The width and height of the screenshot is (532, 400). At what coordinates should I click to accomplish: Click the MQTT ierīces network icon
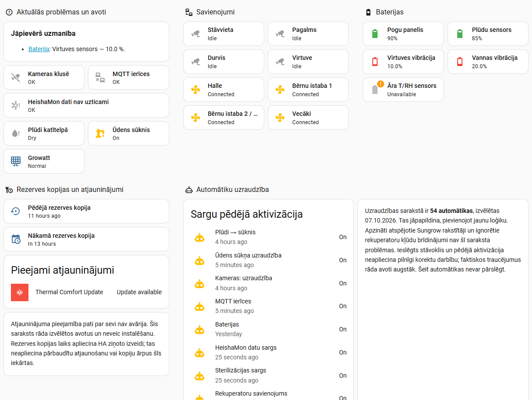coord(100,77)
